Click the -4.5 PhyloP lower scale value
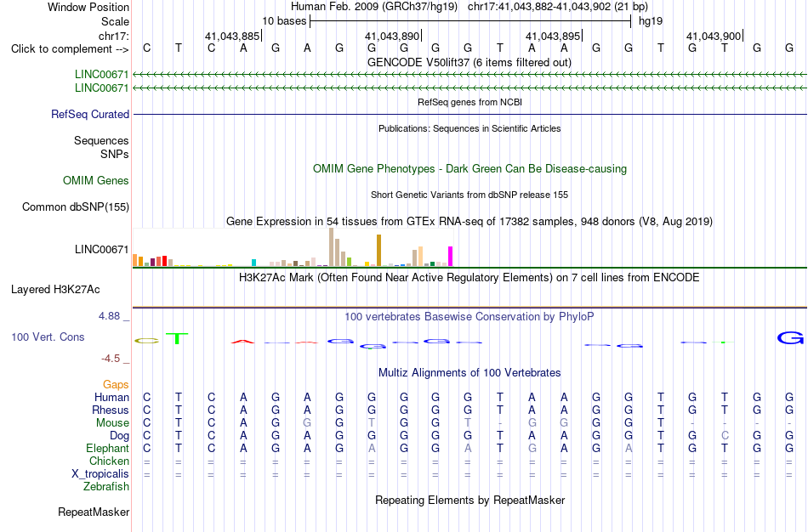This screenshot has height=532, width=808. 111,358
